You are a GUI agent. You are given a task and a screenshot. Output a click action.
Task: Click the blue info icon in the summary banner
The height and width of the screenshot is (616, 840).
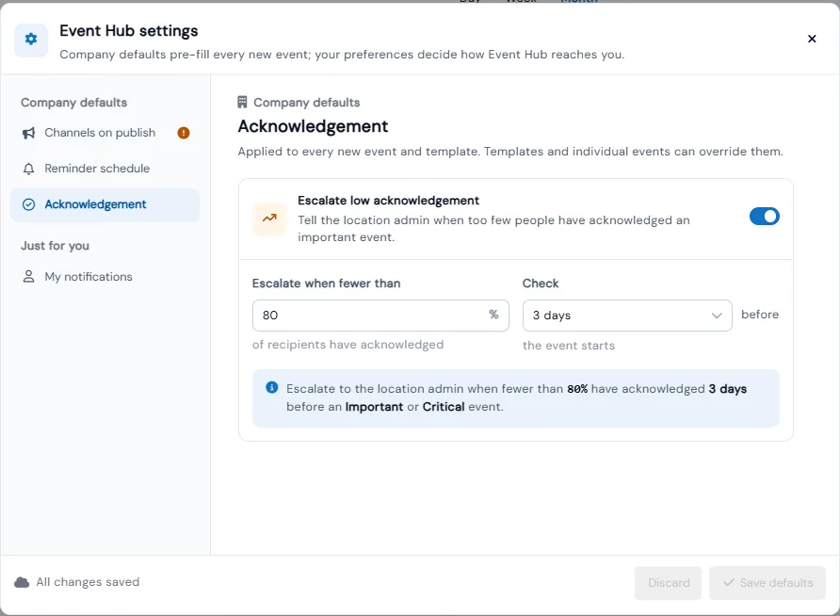point(272,387)
